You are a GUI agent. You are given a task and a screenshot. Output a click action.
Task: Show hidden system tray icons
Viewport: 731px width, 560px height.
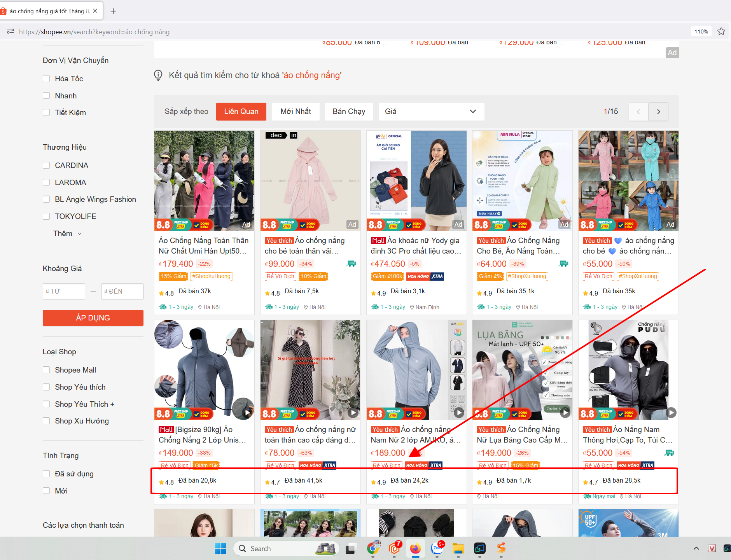point(696,548)
